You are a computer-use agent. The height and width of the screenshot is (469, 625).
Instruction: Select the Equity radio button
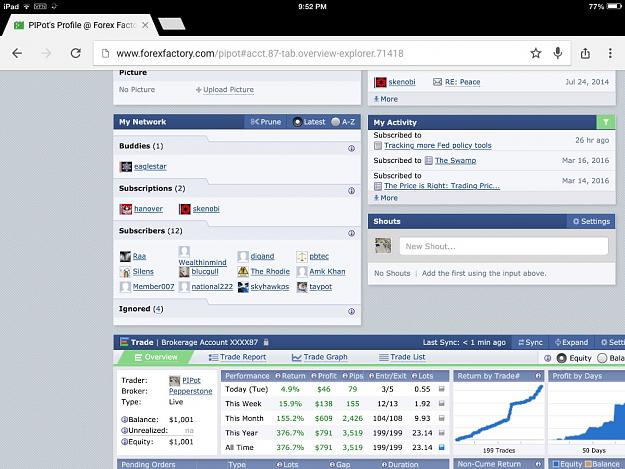[561, 358]
